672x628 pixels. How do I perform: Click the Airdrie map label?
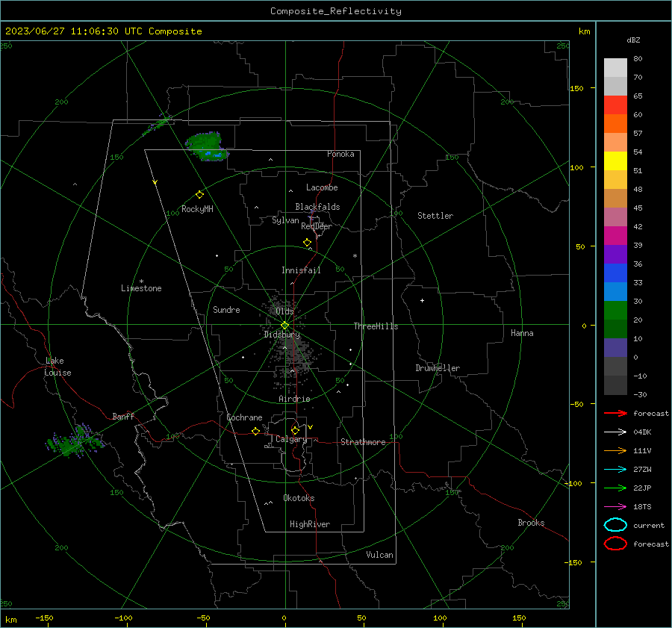click(x=294, y=399)
